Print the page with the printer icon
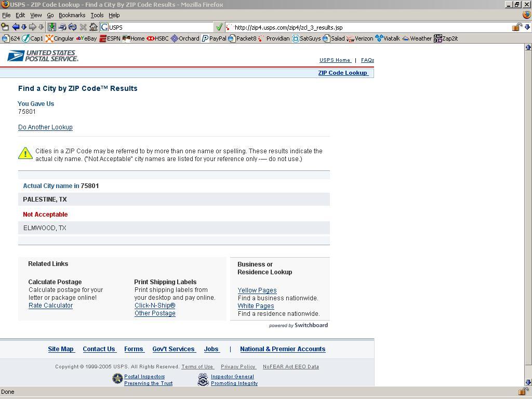The height and width of the screenshot is (399, 532). [x=62, y=27]
